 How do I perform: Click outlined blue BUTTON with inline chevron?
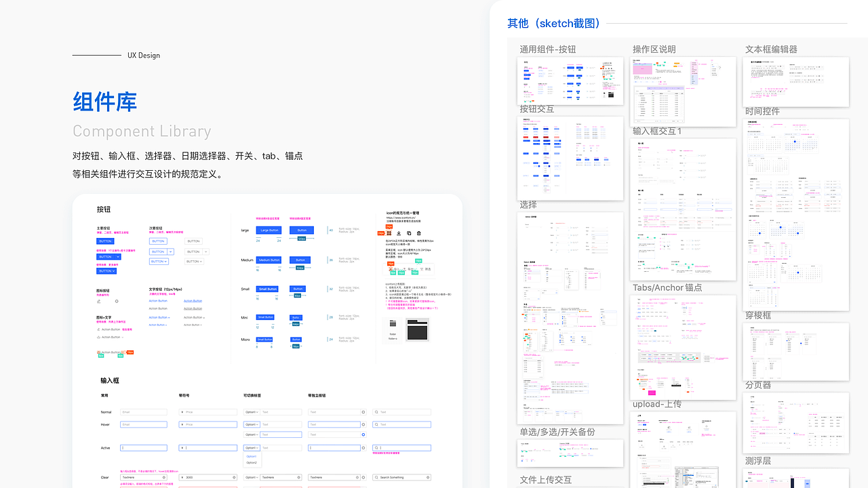pos(159,262)
